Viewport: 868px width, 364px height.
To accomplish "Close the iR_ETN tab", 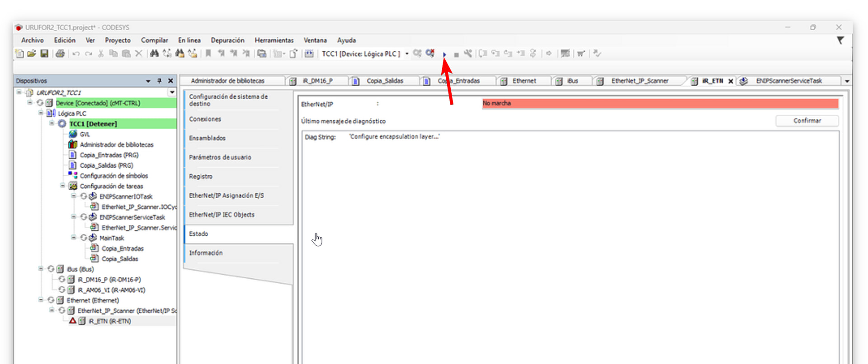I will 731,81.
